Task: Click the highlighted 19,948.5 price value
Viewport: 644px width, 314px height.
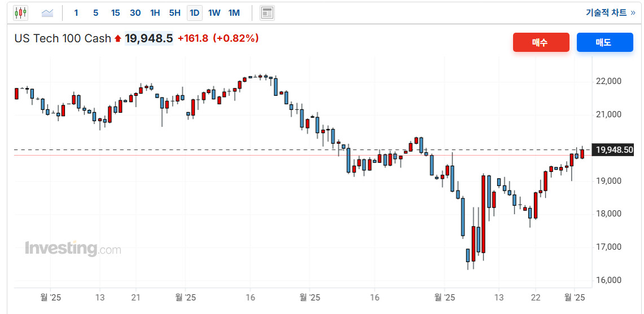Action: (149, 39)
